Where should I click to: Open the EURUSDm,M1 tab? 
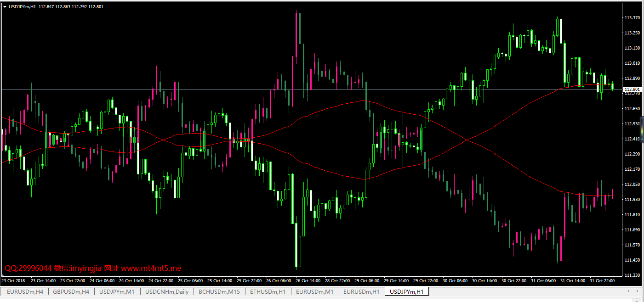coord(315,291)
